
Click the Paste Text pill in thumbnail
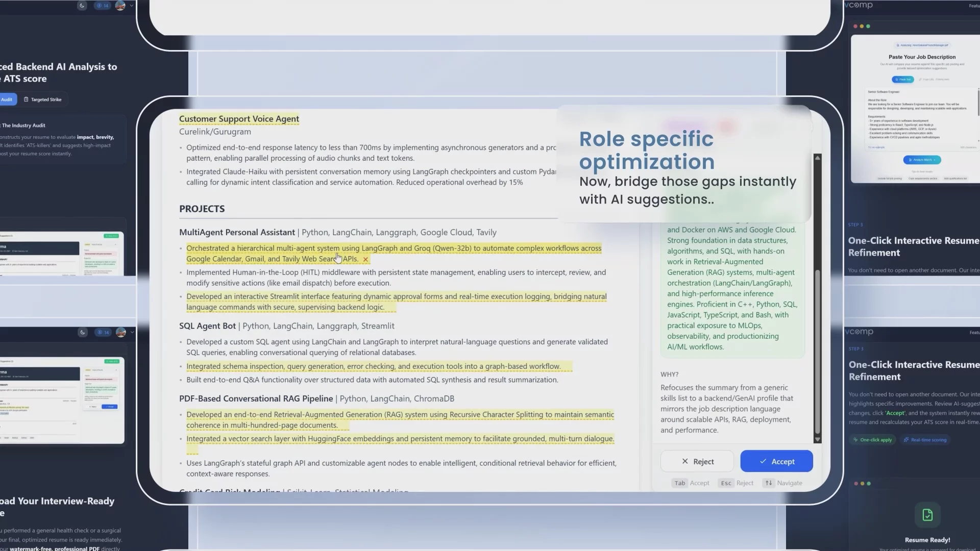pos(902,79)
